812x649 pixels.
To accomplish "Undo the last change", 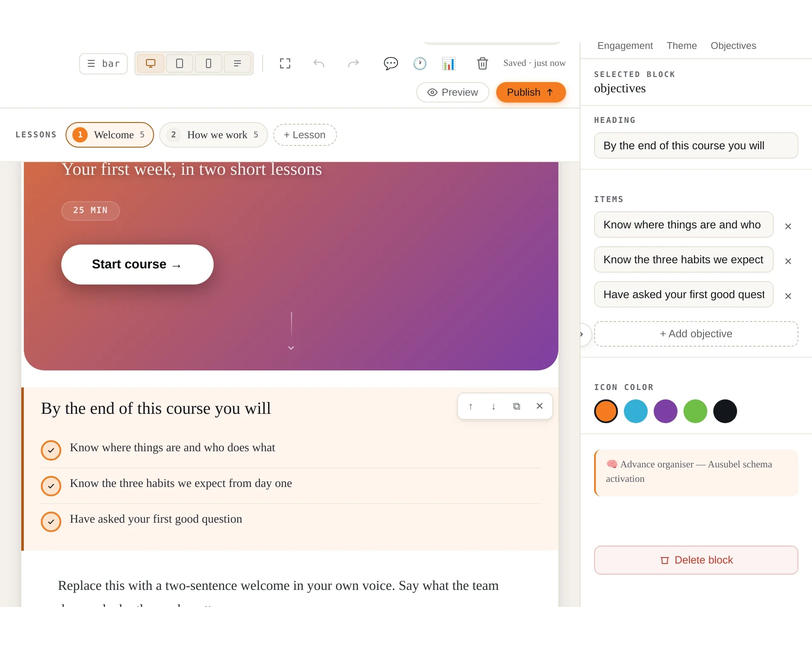I will pyautogui.click(x=319, y=64).
